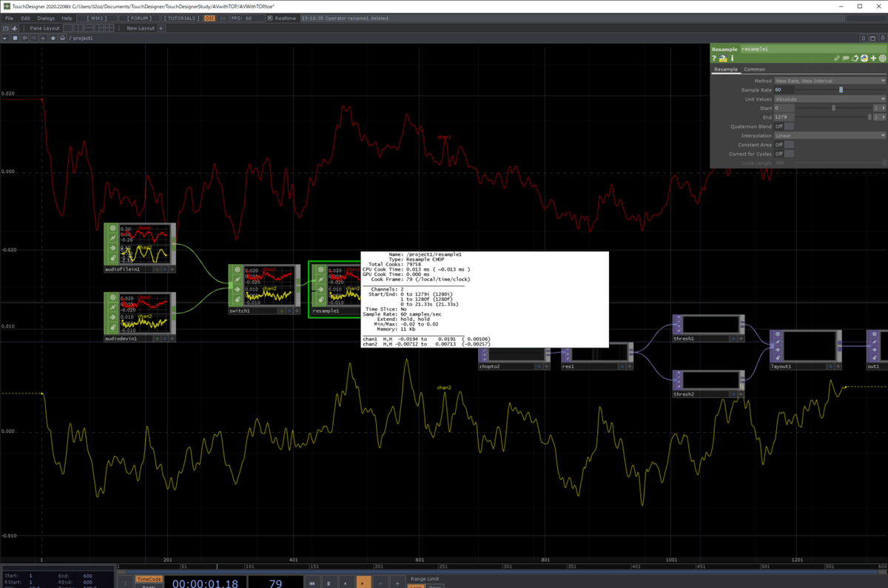Switch to the Common tab
This screenshot has width=888, height=588.
(x=754, y=70)
